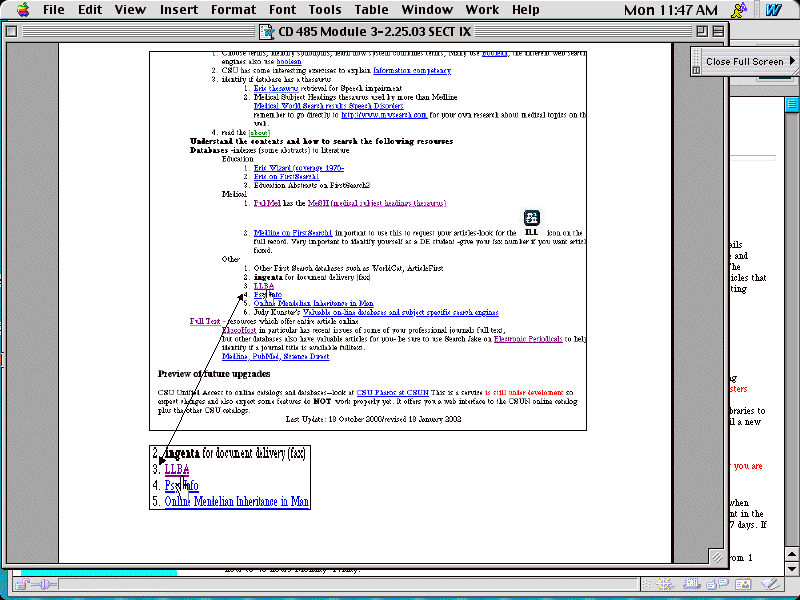Open the Format menu
Screen dimensions: 800x600
(233, 10)
